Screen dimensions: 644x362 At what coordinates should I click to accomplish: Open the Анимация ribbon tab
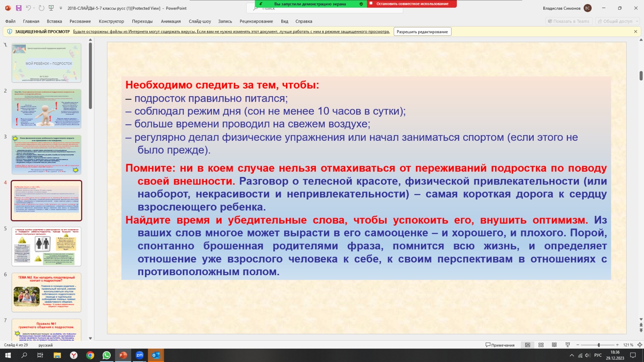[x=171, y=21]
